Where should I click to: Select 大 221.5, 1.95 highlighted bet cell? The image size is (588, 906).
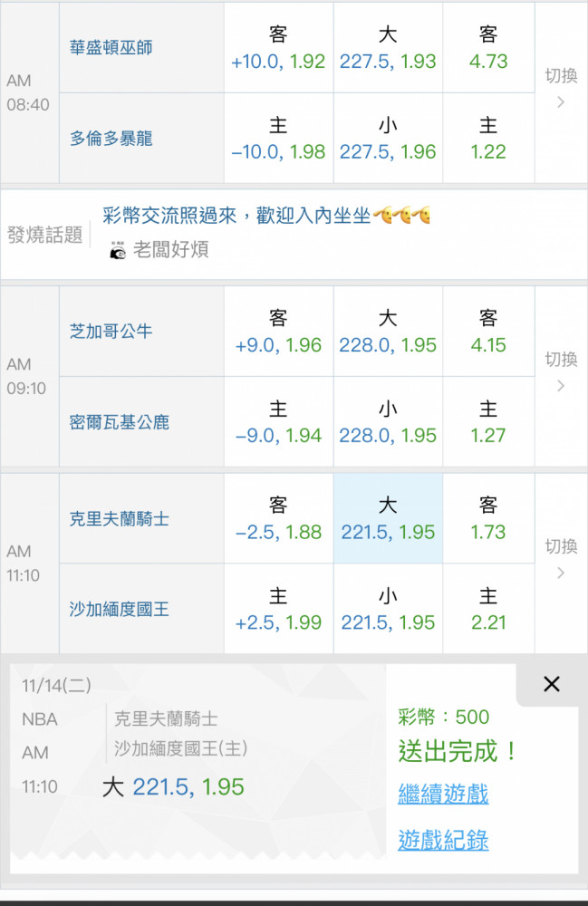pos(388,518)
